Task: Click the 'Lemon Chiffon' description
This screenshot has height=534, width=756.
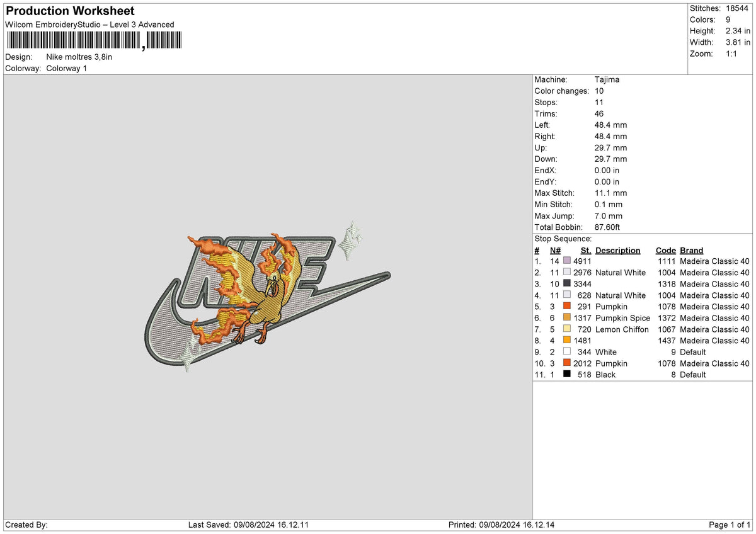Action: (622, 329)
